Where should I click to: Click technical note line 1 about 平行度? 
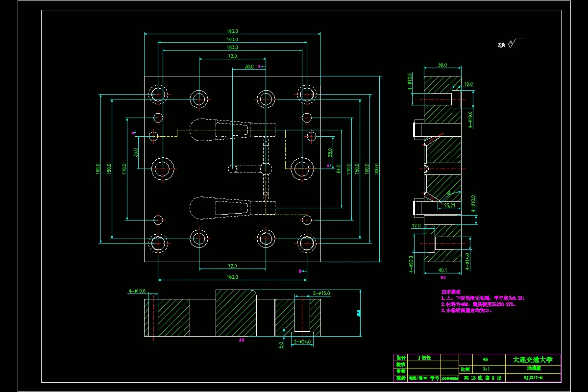(484, 297)
